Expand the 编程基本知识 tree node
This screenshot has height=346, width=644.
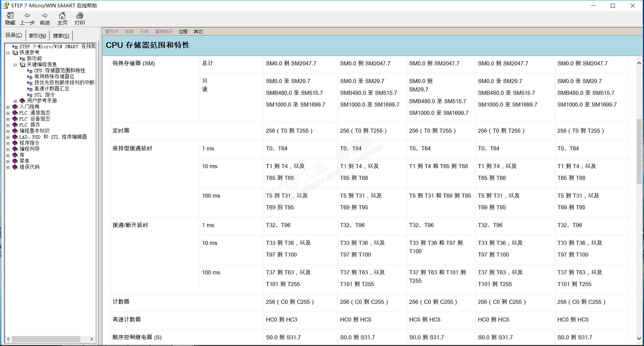point(8,131)
